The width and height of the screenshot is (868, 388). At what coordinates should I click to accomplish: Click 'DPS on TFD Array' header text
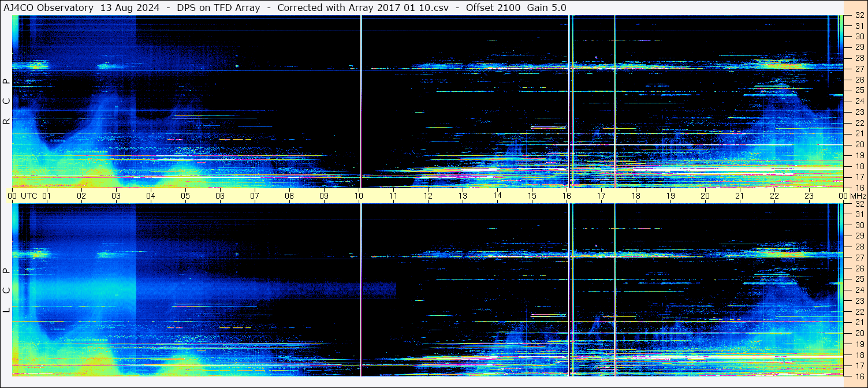point(218,8)
